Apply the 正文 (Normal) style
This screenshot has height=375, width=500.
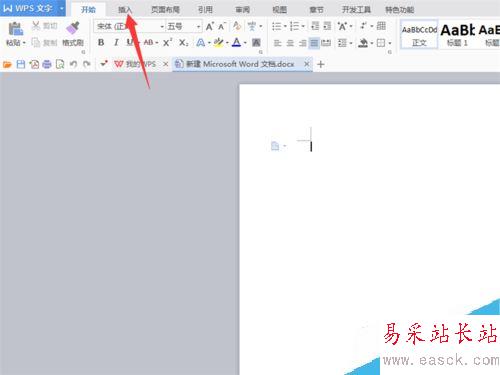[419, 35]
